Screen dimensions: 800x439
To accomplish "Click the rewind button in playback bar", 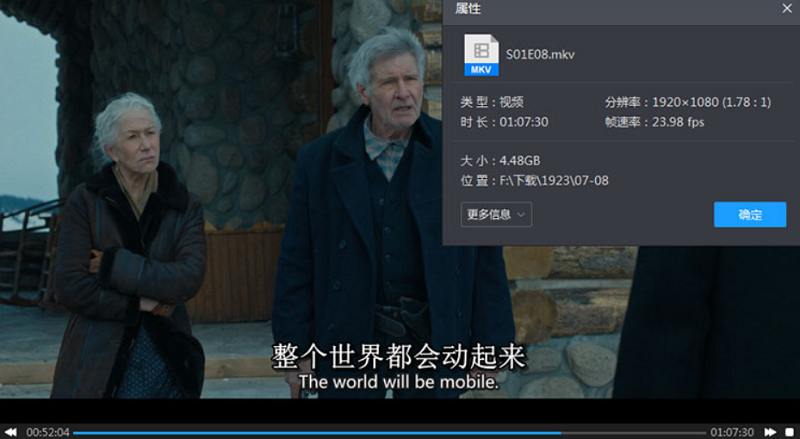I will coord(11,432).
